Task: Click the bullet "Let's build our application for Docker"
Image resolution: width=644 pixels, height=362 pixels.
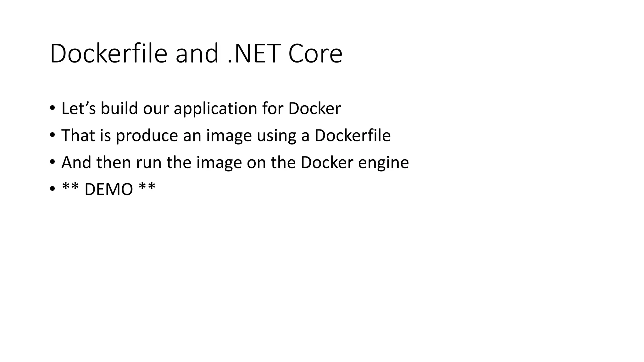Action: click(201, 108)
